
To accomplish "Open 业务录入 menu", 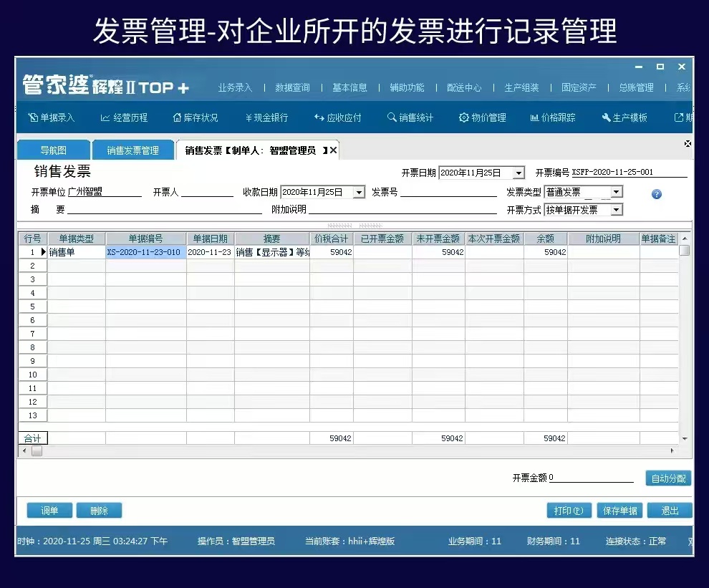I will click(x=235, y=88).
